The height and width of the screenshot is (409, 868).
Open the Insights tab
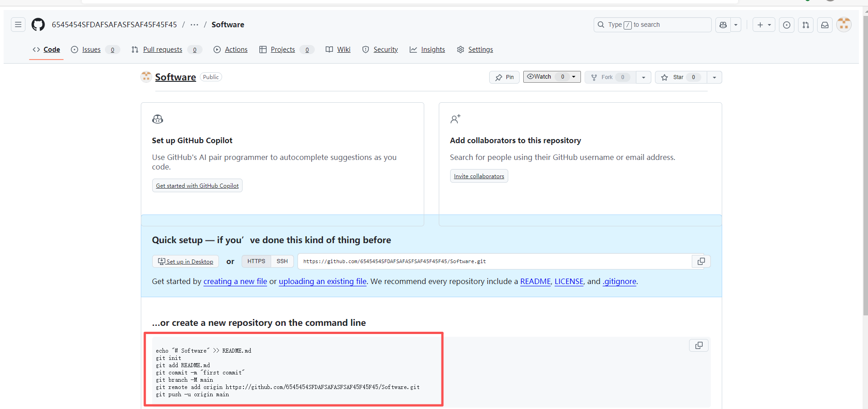click(x=427, y=50)
